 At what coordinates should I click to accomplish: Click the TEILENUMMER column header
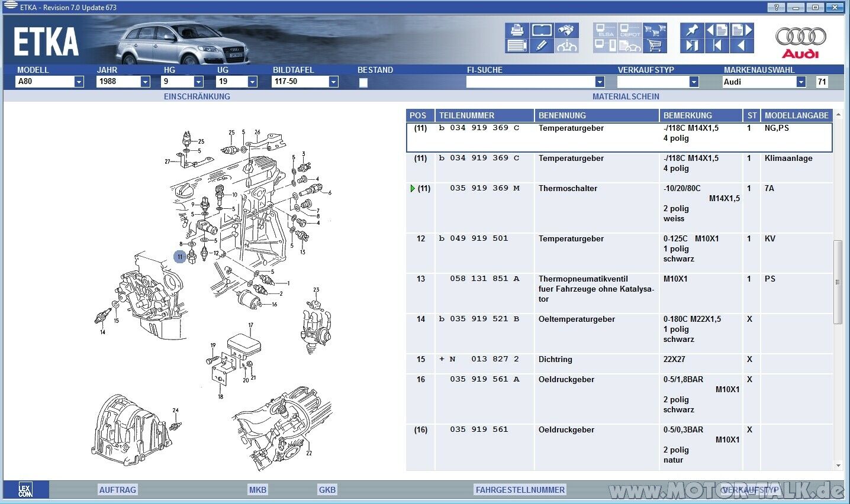[484, 115]
